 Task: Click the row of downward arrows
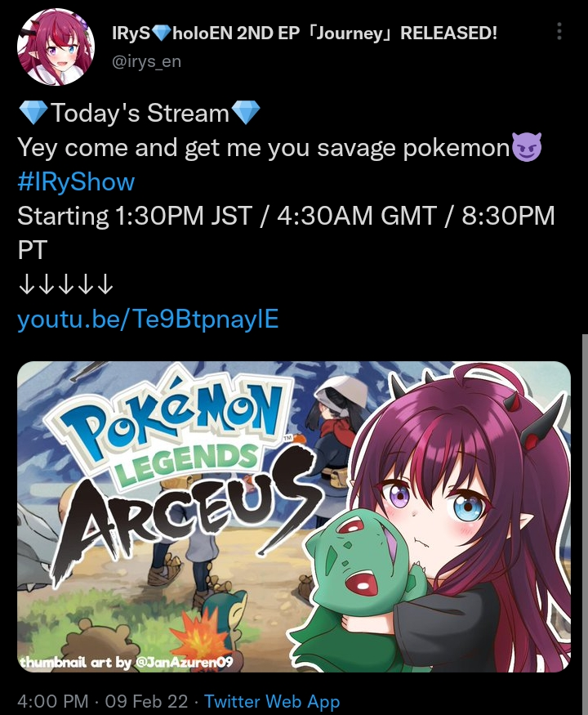[x=65, y=284]
